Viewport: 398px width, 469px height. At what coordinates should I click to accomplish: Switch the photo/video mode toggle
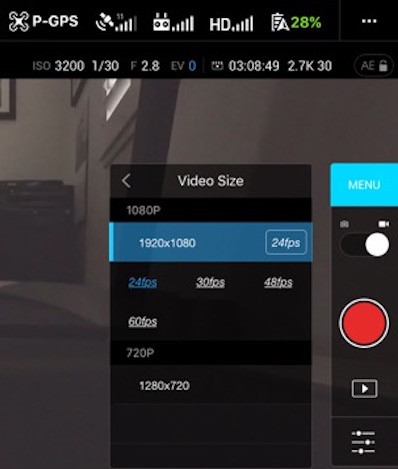coord(364,245)
